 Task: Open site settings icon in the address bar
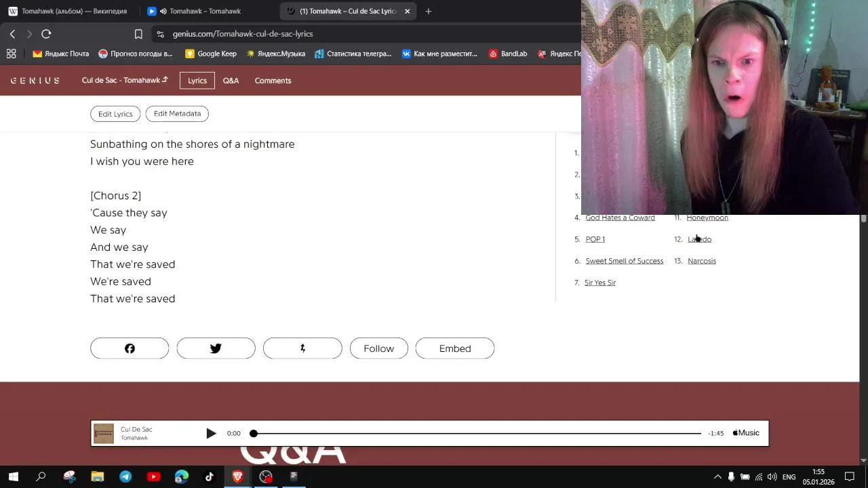click(160, 34)
